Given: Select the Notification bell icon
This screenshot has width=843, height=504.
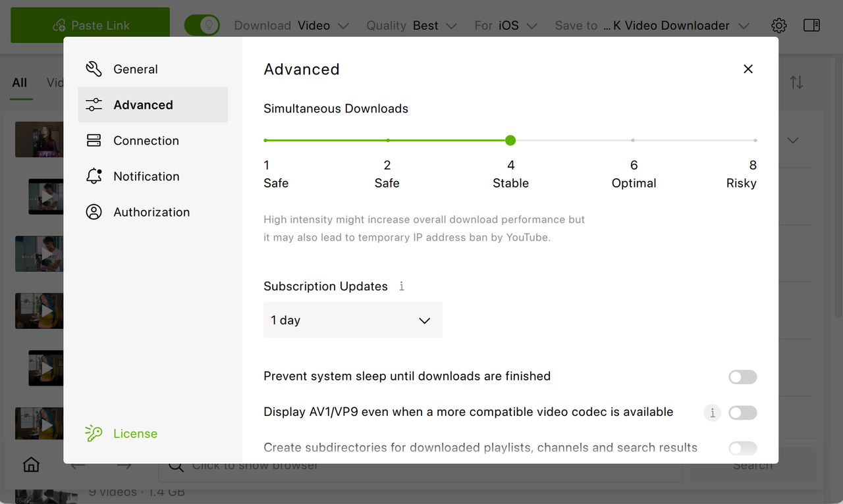Looking at the screenshot, I should pyautogui.click(x=94, y=176).
